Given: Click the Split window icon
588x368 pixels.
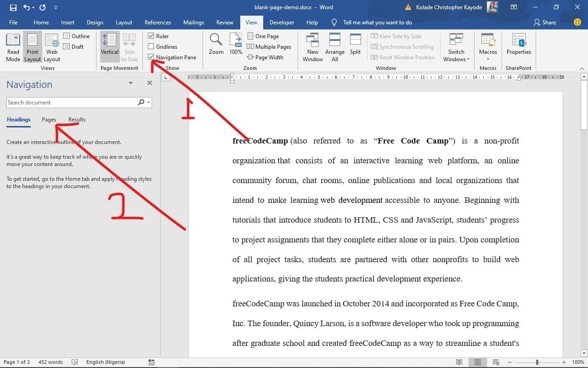Looking at the screenshot, I should (x=355, y=44).
